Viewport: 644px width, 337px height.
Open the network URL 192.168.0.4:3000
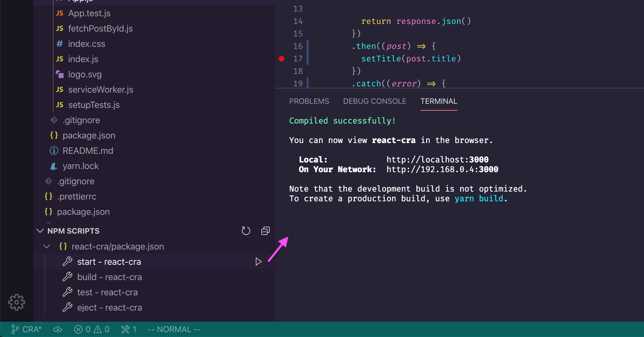(x=442, y=169)
